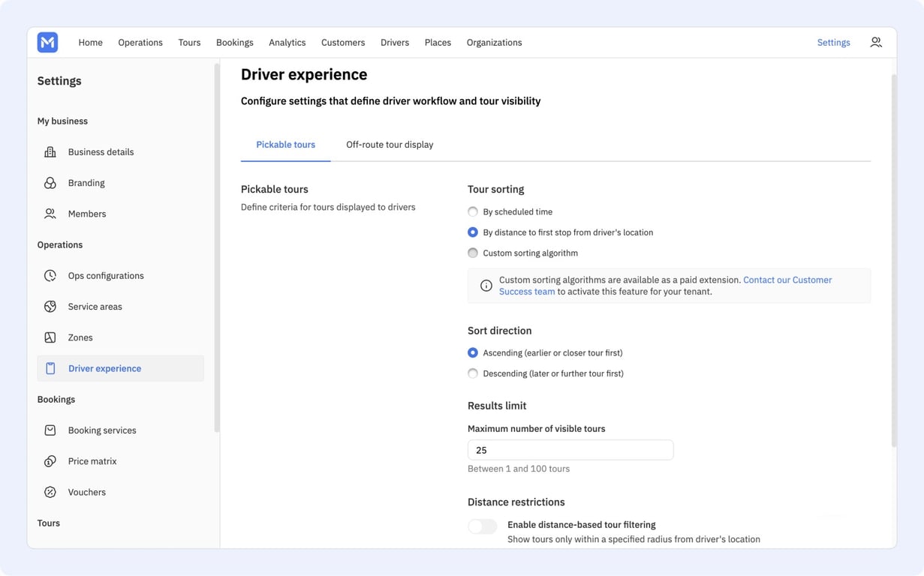Click the blue M app logo
The image size is (924, 576).
[47, 42]
